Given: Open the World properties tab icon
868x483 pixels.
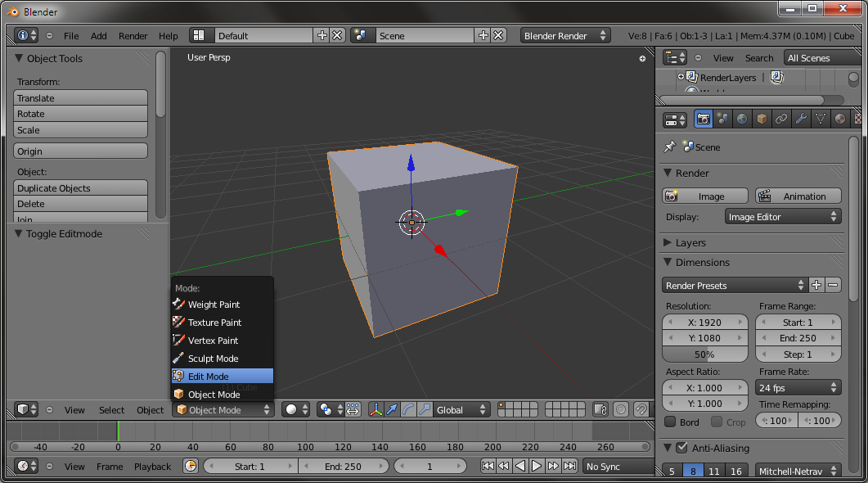Looking at the screenshot, I should pos(742,120).
